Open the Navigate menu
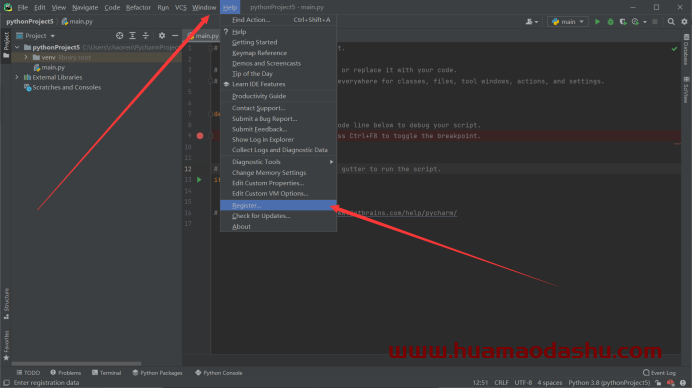692x388 pixels. [85, 7]
